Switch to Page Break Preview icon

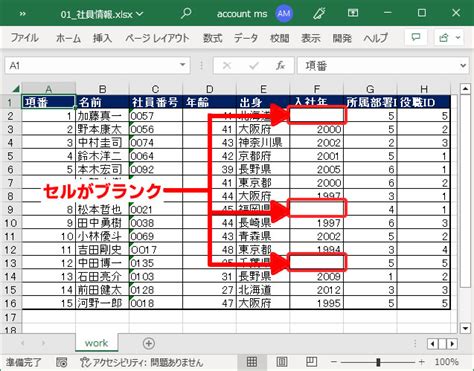[311, 362]
